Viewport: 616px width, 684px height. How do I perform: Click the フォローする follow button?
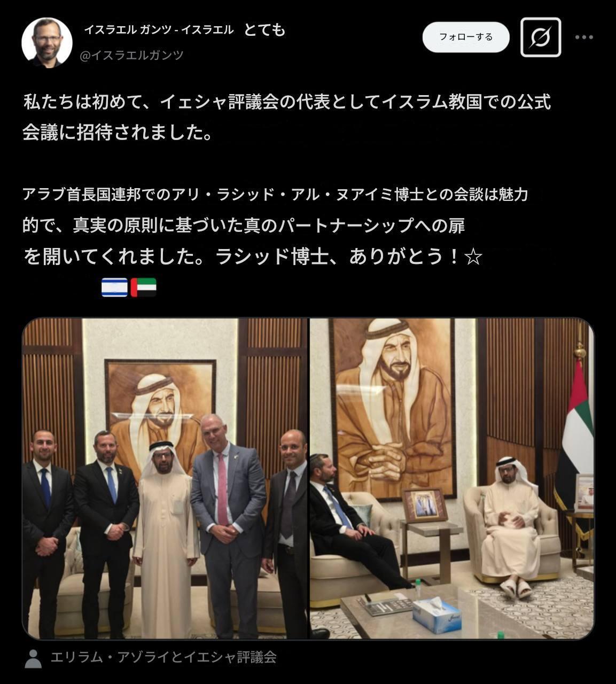pos(466,37)
